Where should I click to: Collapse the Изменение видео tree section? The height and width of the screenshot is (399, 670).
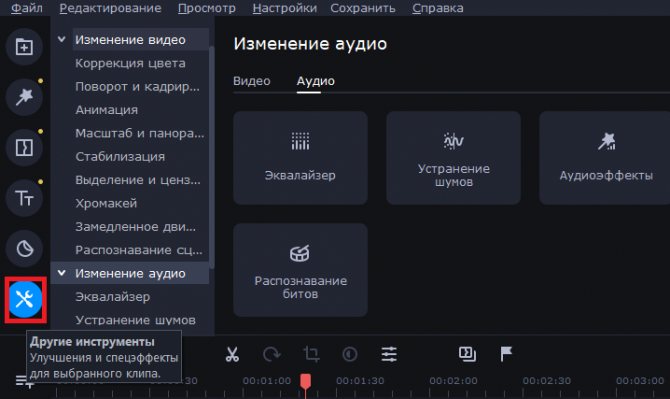62,39
